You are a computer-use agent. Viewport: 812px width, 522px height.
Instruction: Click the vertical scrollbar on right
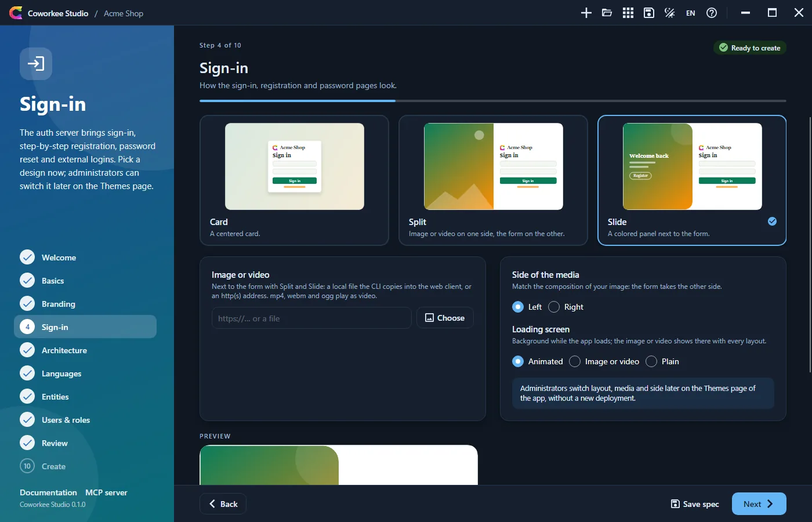pos(810,244)
